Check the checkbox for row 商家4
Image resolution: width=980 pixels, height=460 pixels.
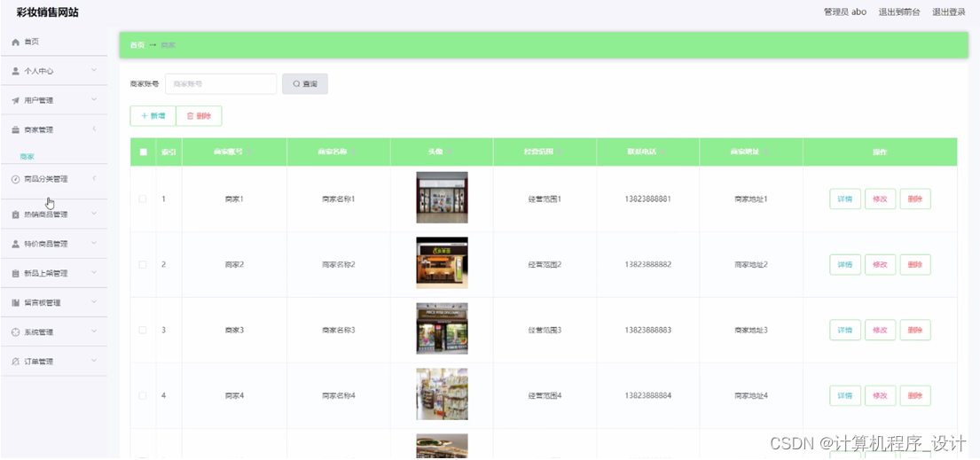point(143,395)
